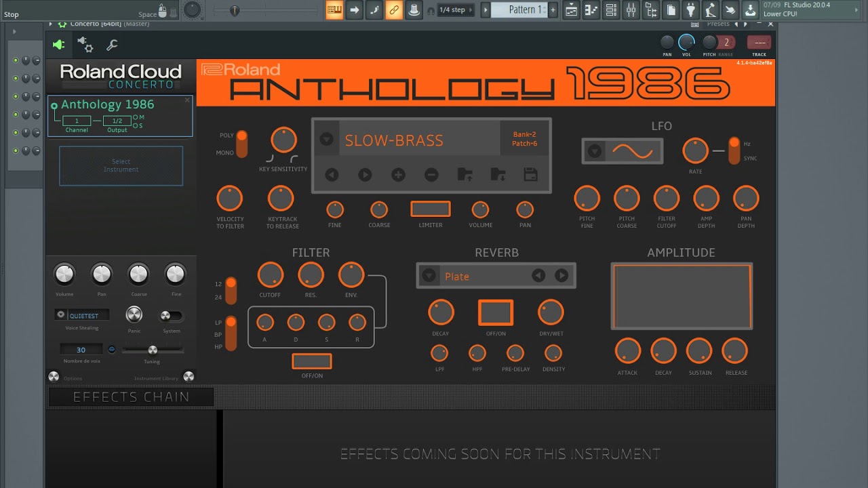Toggle the reverb OFF/ON button
Image resolution: width=868 pixels, height=488 pixels.
point(496,312)
